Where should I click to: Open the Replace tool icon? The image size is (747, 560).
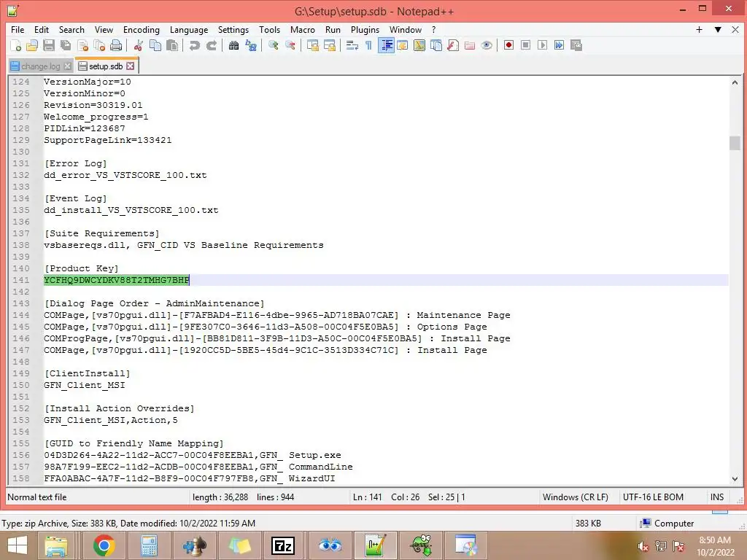[251, 45]
